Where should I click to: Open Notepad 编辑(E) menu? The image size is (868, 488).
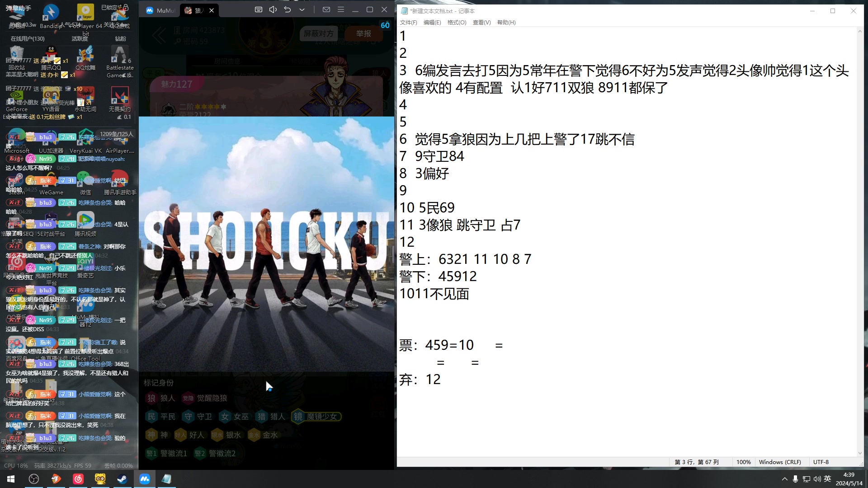pos(432,23)
